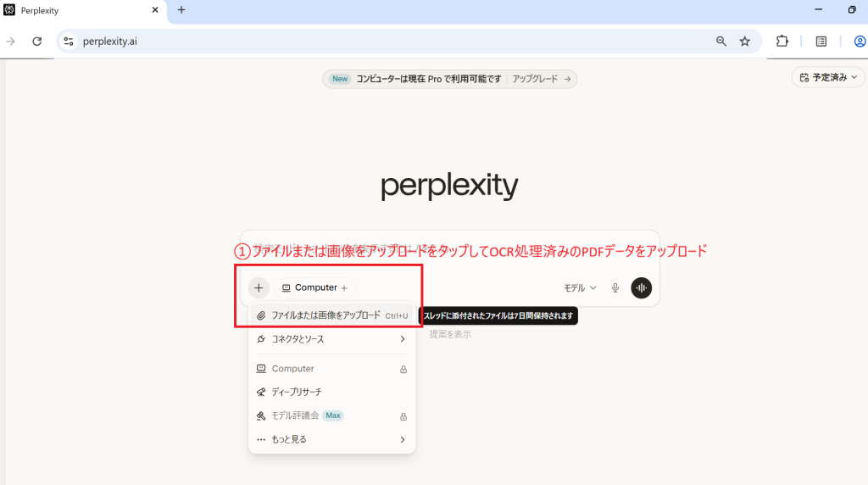Click the plus attach button in search box
Screen dimensions: 868x485
(259, 287)
